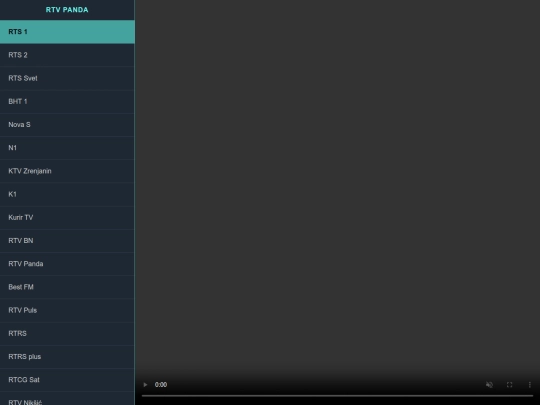Play the Best FM station
The image size is (540, 405).
67,287
